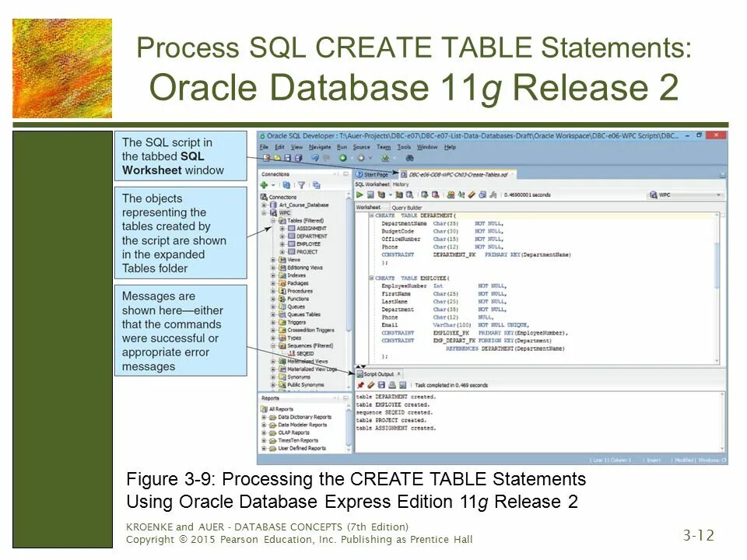Screen dimensions: 747x560
Task: Click the Run Statement green arrow icon
Action: click(359, 194)
